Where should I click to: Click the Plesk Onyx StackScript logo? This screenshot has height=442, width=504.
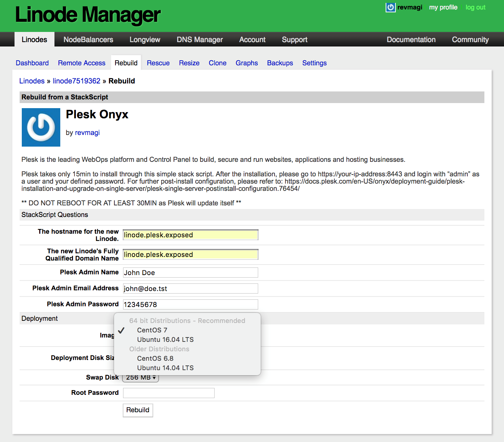pos(41,127)
